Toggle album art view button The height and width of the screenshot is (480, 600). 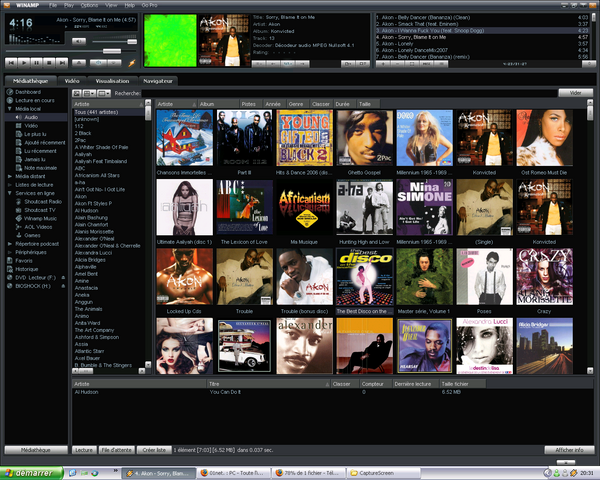[x=77, y=93]
